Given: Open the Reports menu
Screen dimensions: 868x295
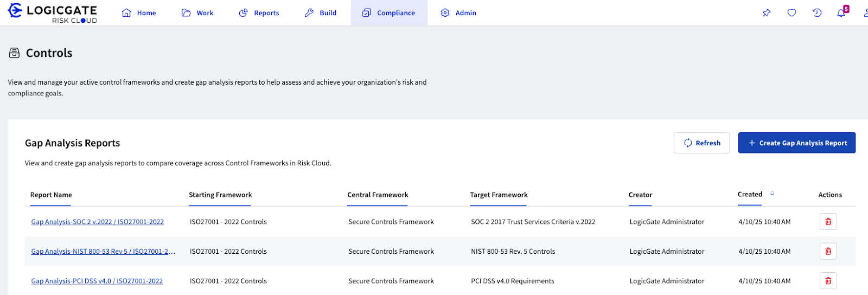Looking at the screenshot, I should (259, 13).
